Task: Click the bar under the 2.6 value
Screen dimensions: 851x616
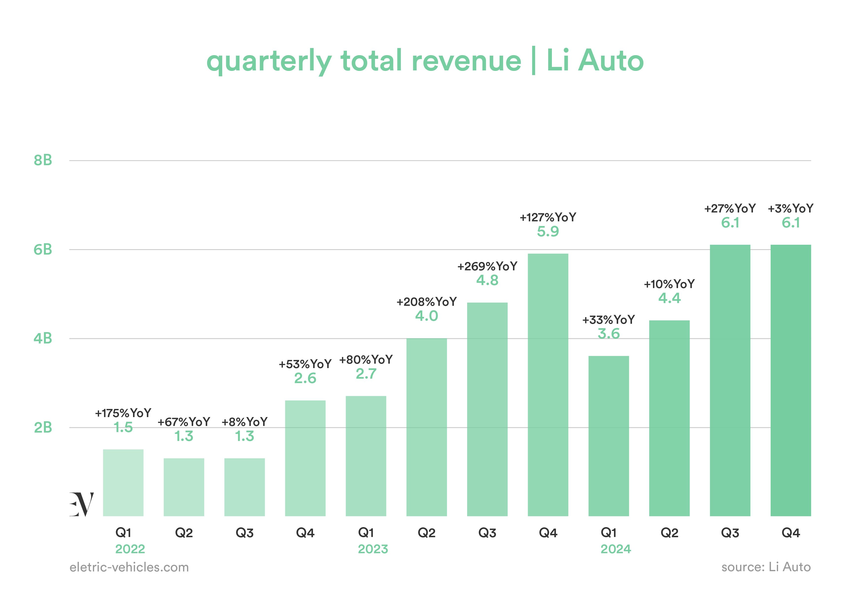Action: 305,458
